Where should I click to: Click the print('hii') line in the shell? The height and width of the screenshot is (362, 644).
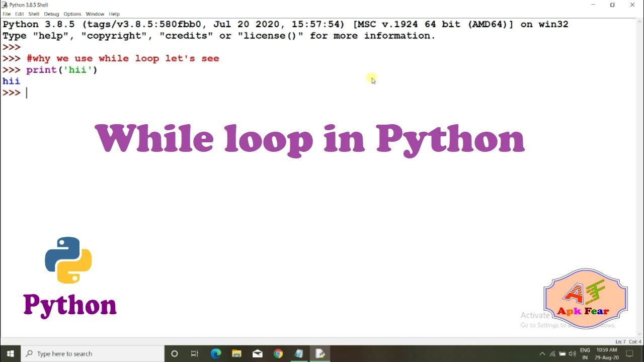[62, 70]
